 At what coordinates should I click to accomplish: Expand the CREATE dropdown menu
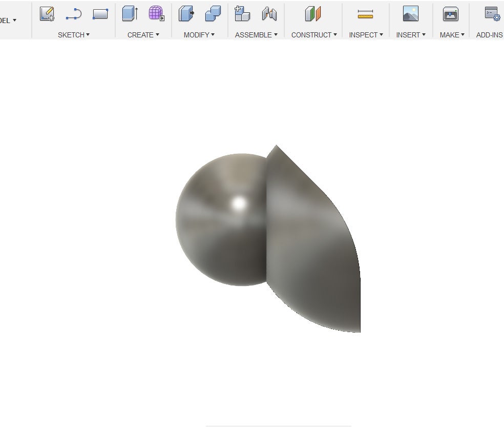(x=143, y=35)
